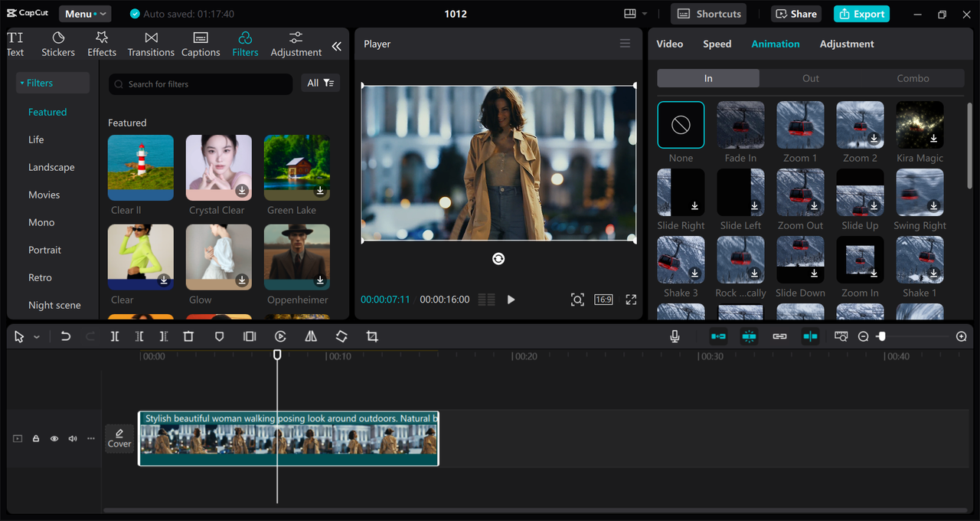Select the woman walking video clip
Screen dimensions: 980x521
289,438
